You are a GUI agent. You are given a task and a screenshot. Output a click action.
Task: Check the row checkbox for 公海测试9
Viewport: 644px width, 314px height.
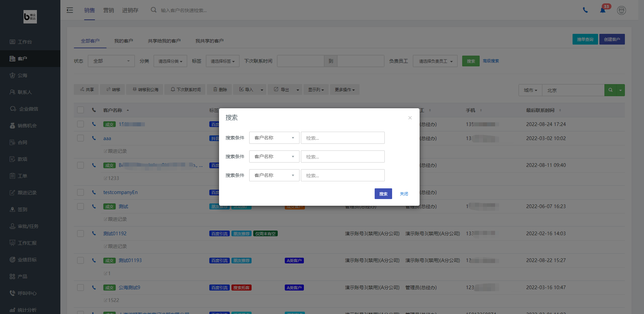80,288
